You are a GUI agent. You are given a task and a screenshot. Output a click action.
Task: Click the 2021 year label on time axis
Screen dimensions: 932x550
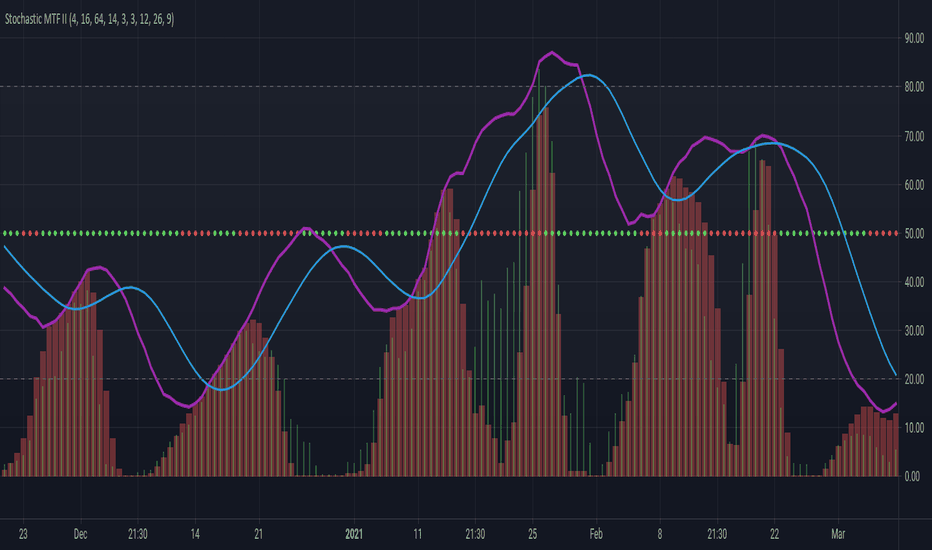pos(354,534)
